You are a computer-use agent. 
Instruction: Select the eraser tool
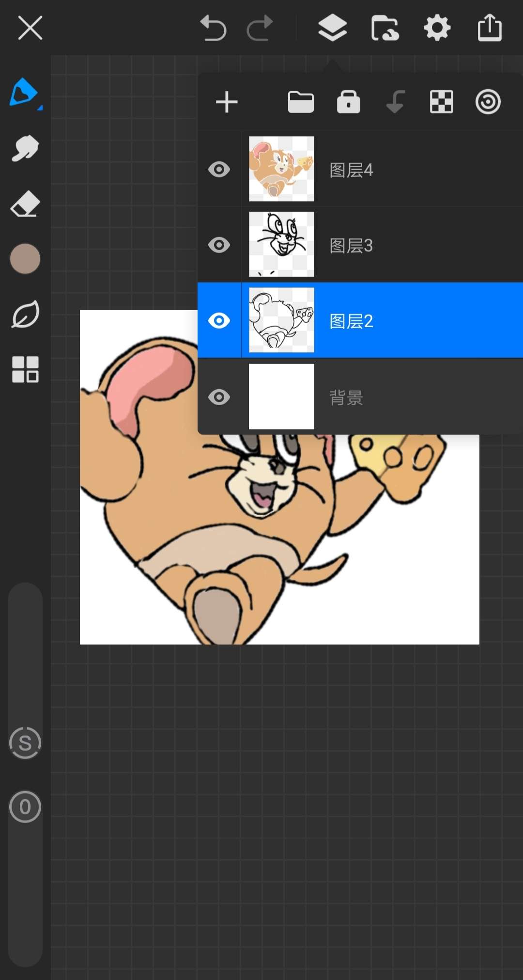click(x=25, y=204)
